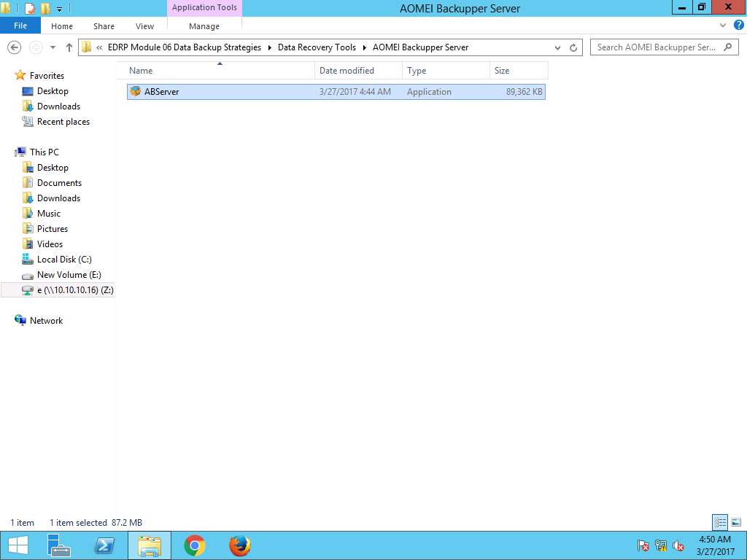Navigate to Data Recovery Tools breadcrumb
The height and width of the screenshot is (560, 747).
click(317, 47)
